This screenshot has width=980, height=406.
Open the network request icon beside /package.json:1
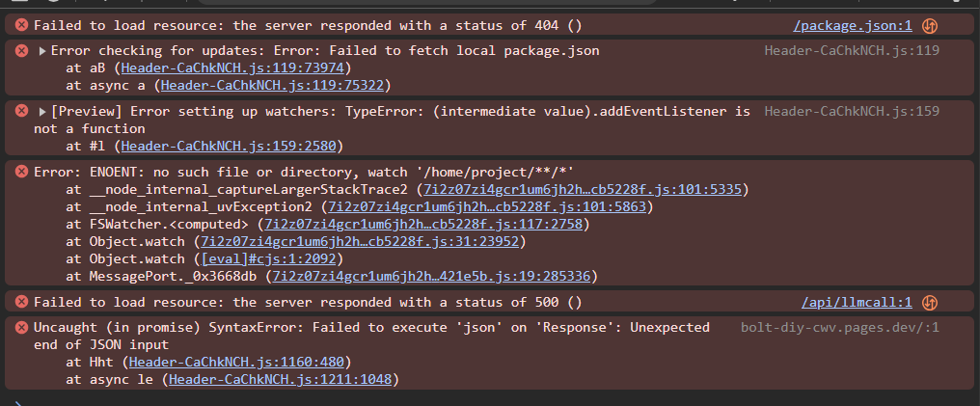pyautogui.click(x=930, y=26)
